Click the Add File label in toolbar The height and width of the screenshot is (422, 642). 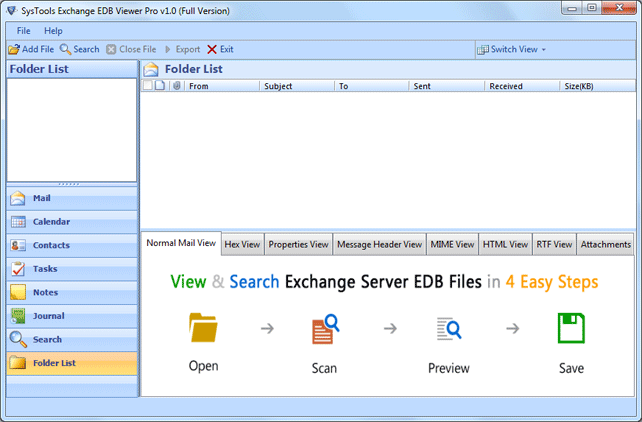pos(38,49)
